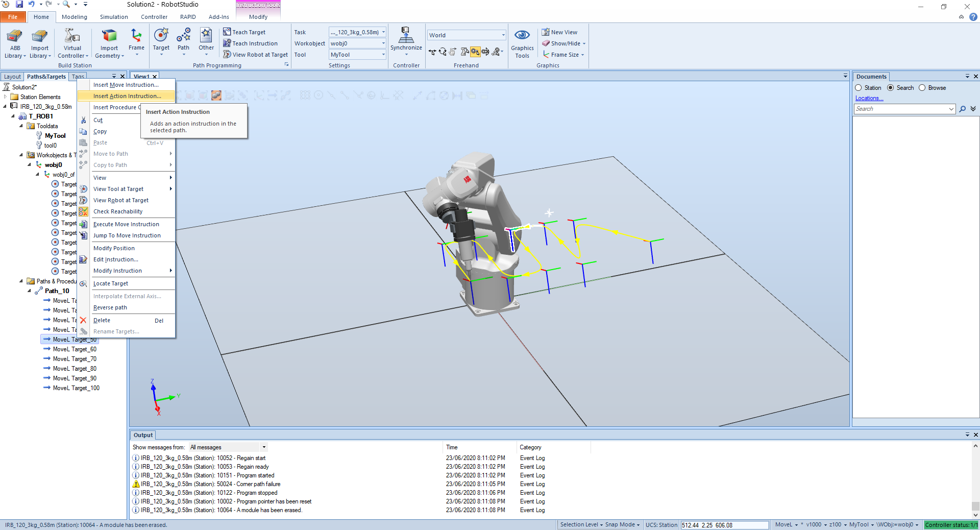This screenshot has width=980, height=530.
Task: Click the Locations link
Action: pyautogui.click(x=869, y=98)
